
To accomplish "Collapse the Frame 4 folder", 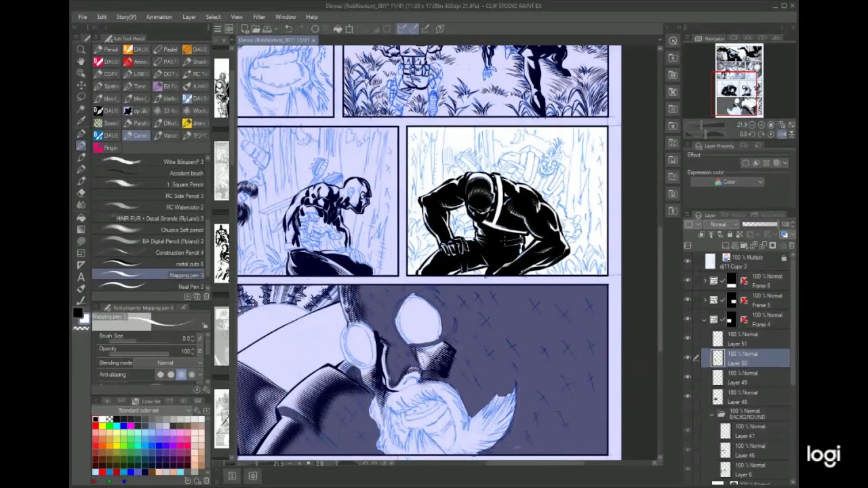I will pos(705,319).
